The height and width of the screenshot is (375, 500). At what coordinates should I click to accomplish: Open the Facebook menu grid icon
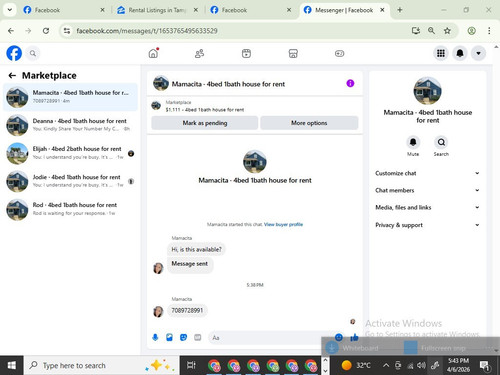441,53
